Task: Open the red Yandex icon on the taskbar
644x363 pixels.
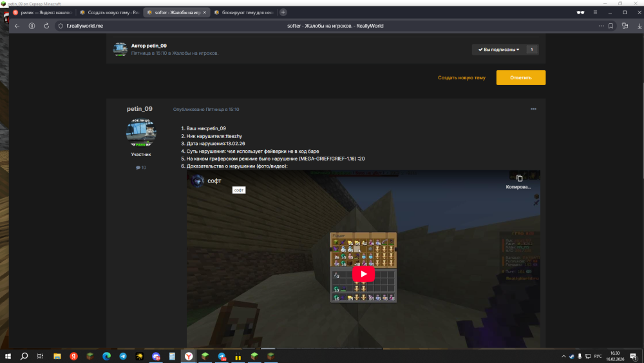Action: [73, 357]
